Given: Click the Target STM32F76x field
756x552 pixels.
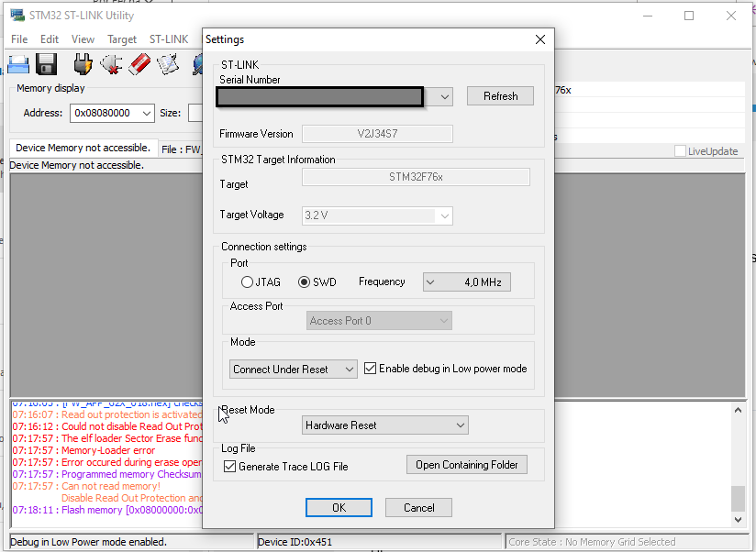Looking at the screenshot, I should (416, 177).
